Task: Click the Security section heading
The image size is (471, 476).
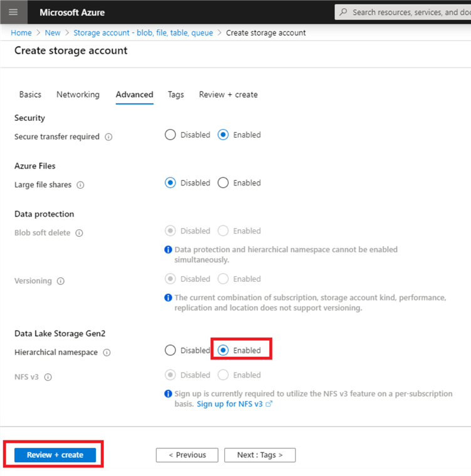Action: 30,118
